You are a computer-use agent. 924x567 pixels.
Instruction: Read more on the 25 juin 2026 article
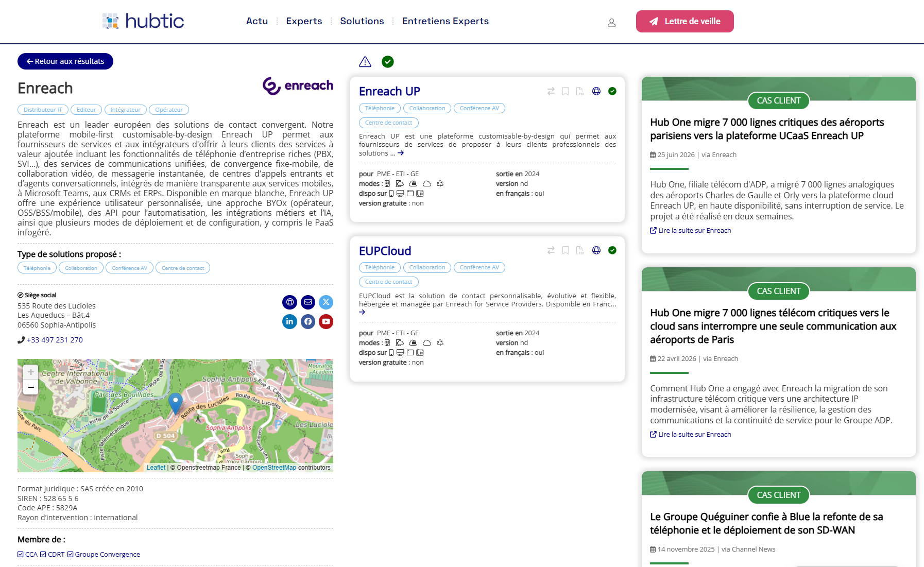click(x=691, y=231)
